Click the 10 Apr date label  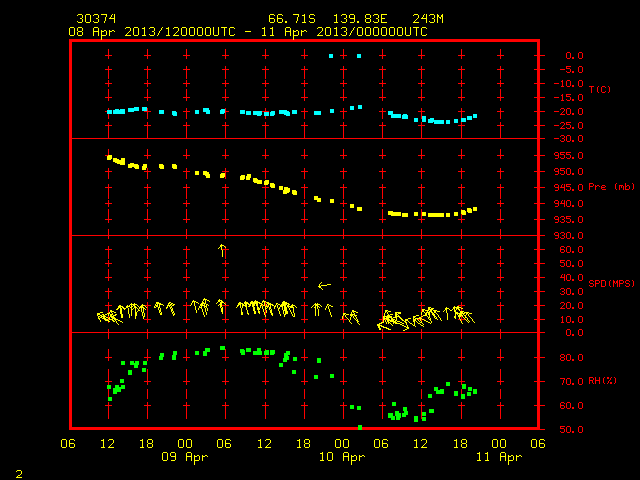[x=342, y=457]
